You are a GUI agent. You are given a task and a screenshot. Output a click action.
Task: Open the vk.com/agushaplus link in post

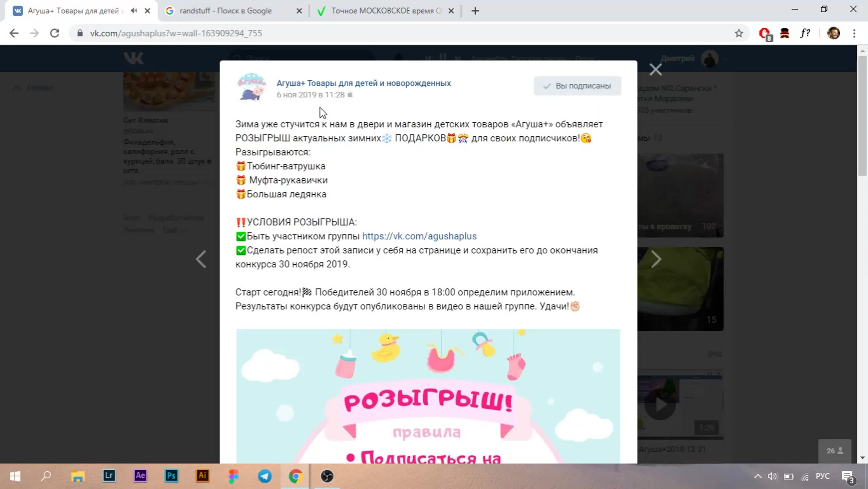[419, 236]
